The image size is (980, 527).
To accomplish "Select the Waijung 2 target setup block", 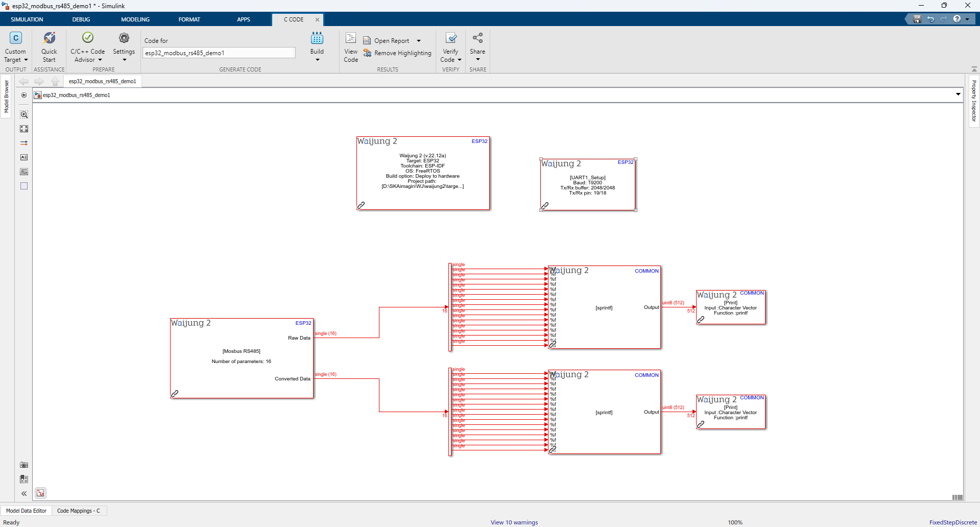I will pos(423,173).
